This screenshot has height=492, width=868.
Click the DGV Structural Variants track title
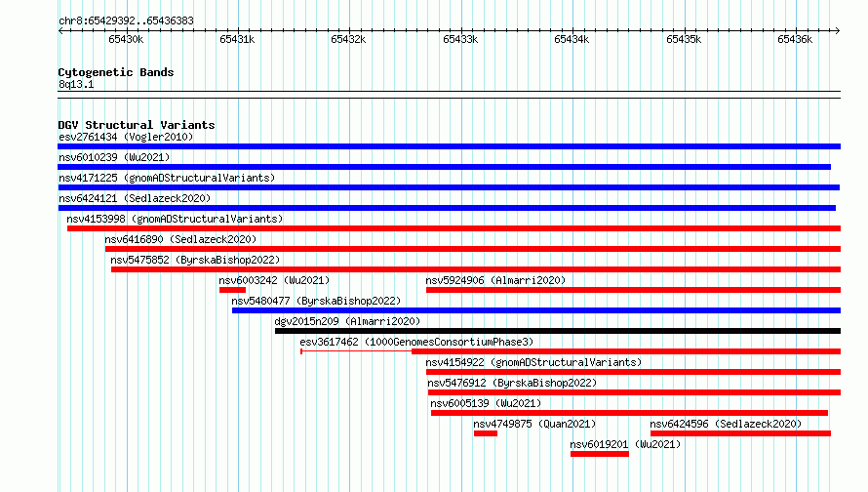coord(137,125)
